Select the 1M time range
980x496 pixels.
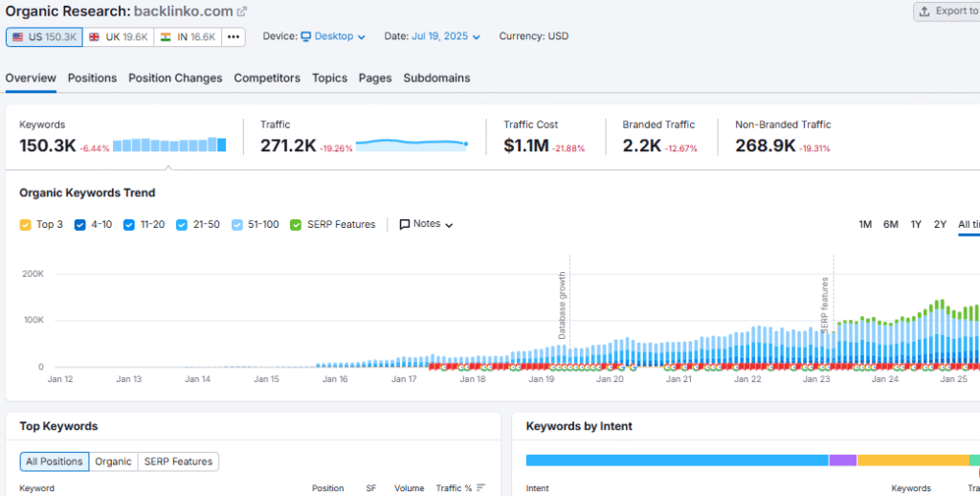coord(865,224)
